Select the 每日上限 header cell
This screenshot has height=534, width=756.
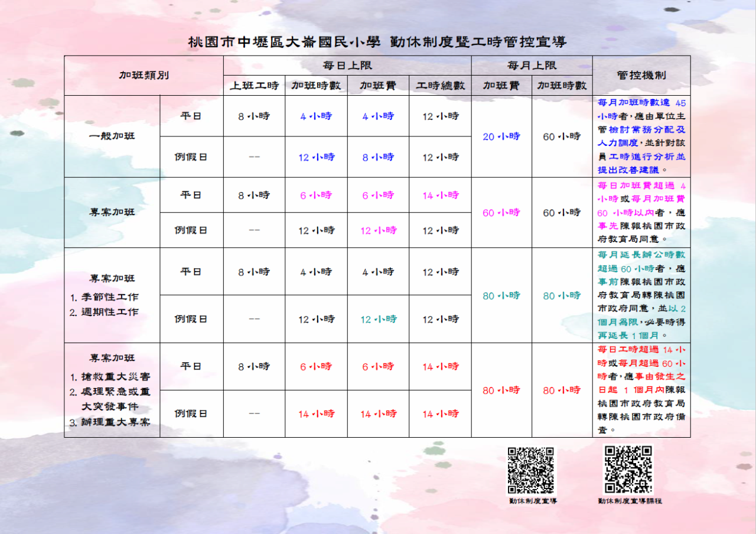pos(347,66)
